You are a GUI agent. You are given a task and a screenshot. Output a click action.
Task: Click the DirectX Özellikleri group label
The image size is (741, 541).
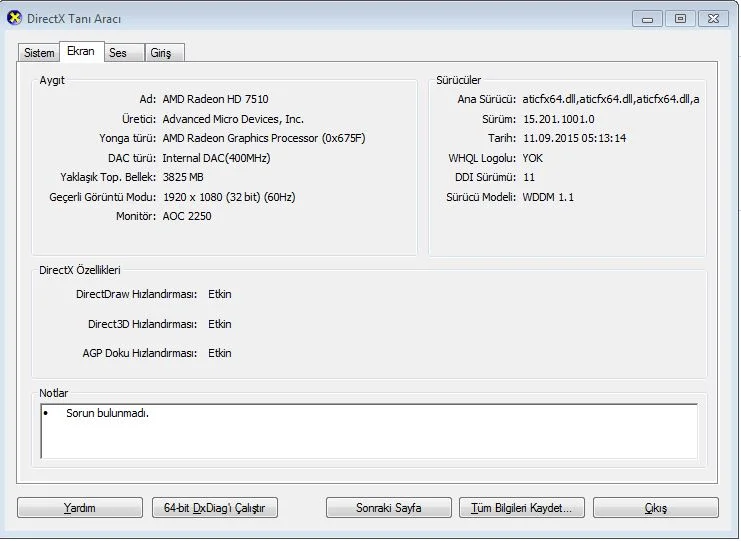pyautogui.click(x=79, y=270)
